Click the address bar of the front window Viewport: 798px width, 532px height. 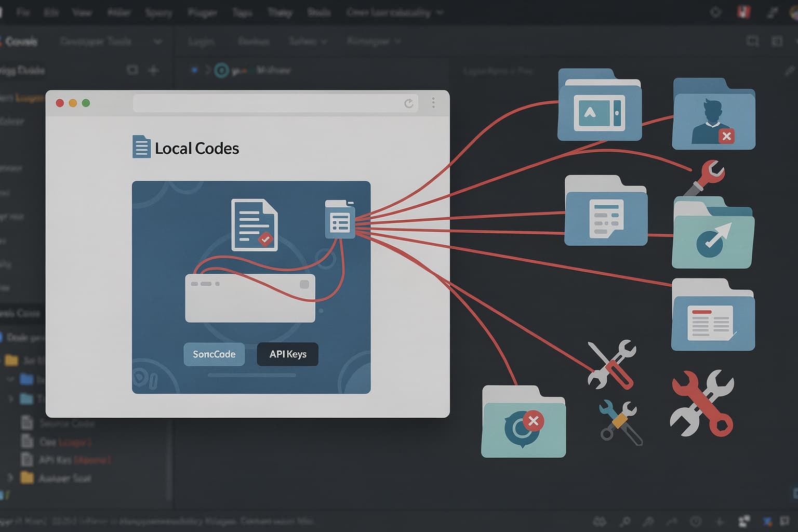(276, 103)
